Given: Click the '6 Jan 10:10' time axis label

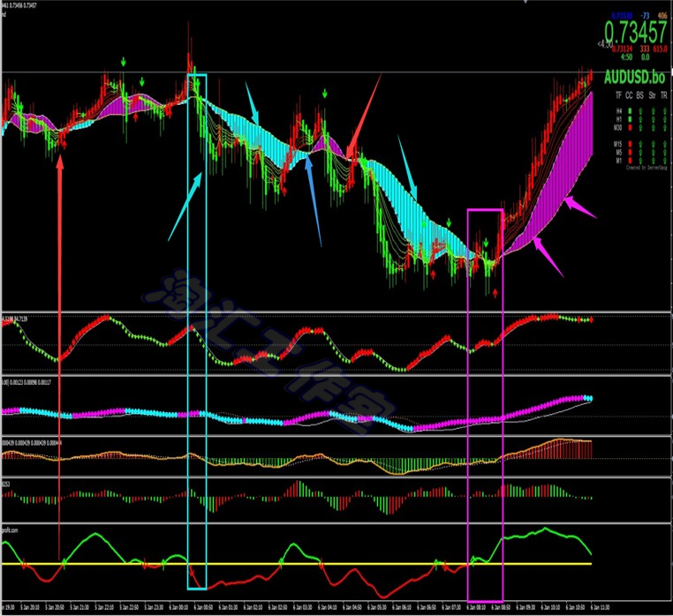Looking at the screenshot, I should (550, 607).
